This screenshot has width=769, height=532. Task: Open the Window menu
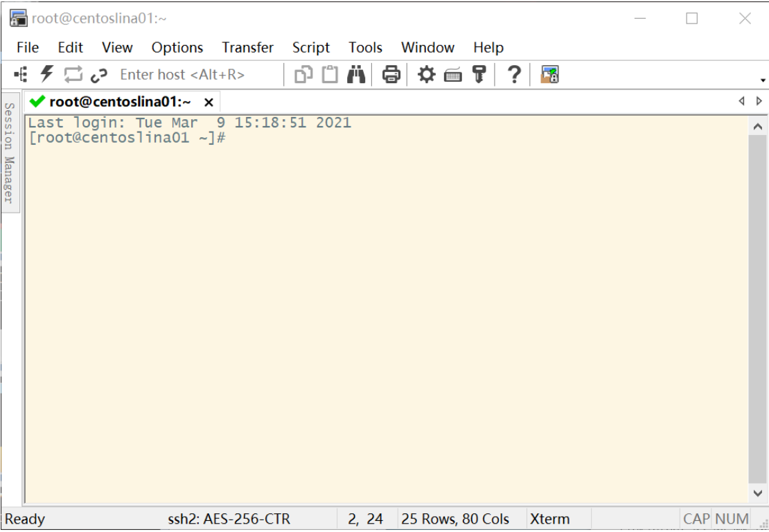(427, 48)
